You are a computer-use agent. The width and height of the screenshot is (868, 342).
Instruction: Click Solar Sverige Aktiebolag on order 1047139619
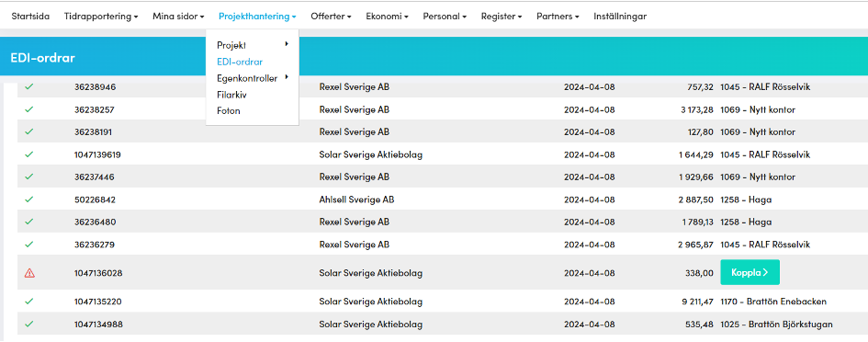pyautogui.click(x=371, y=154)
